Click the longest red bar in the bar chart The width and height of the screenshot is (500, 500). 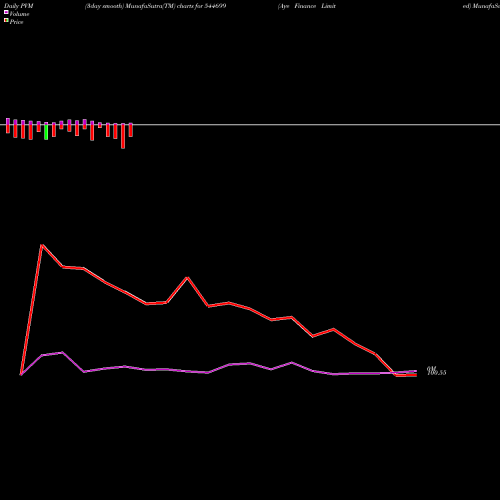pyautogui.click(x=123, y=136)
